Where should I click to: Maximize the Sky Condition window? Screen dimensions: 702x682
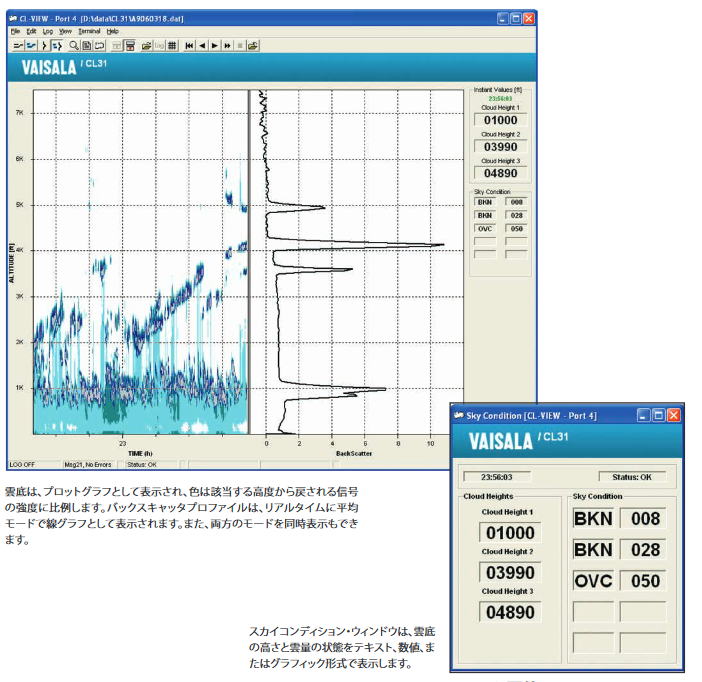click(x=659, y=415)
